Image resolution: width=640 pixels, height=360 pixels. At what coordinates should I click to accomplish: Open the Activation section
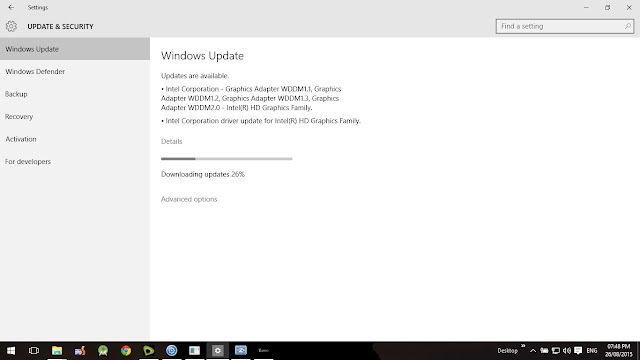point(75,139)
